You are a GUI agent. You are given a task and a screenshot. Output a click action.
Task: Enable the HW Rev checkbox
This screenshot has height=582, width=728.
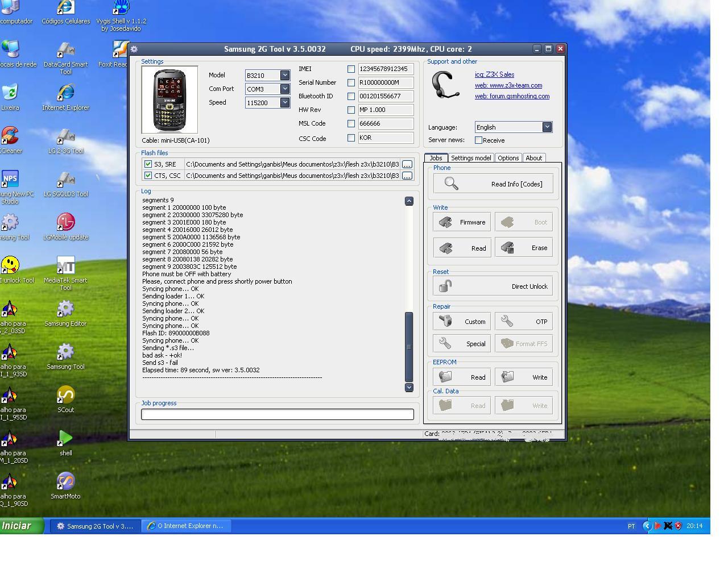point(351,110)
